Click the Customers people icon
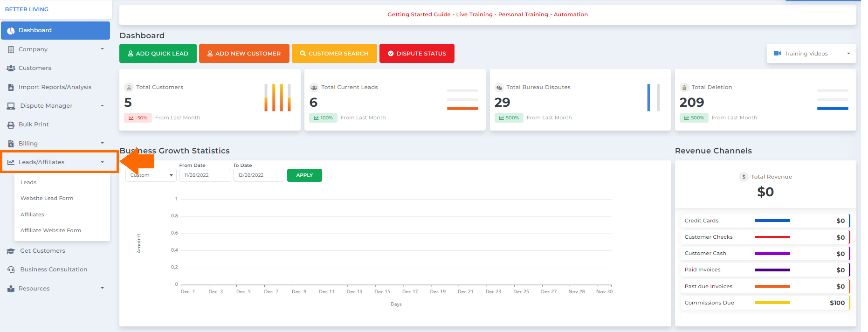Viewport: 868px width, 332px height. pyautogui.click(x=11, y=68)
